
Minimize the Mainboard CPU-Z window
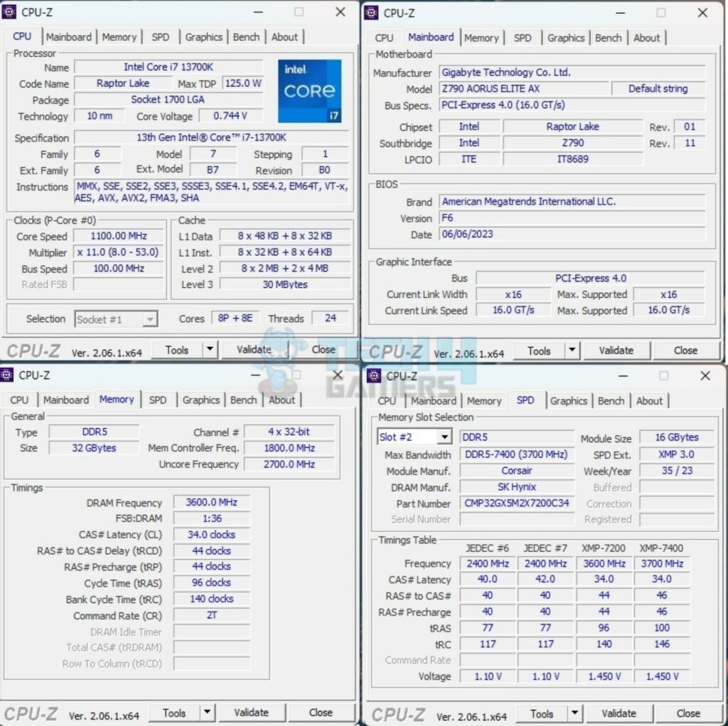tap(620, 13)
